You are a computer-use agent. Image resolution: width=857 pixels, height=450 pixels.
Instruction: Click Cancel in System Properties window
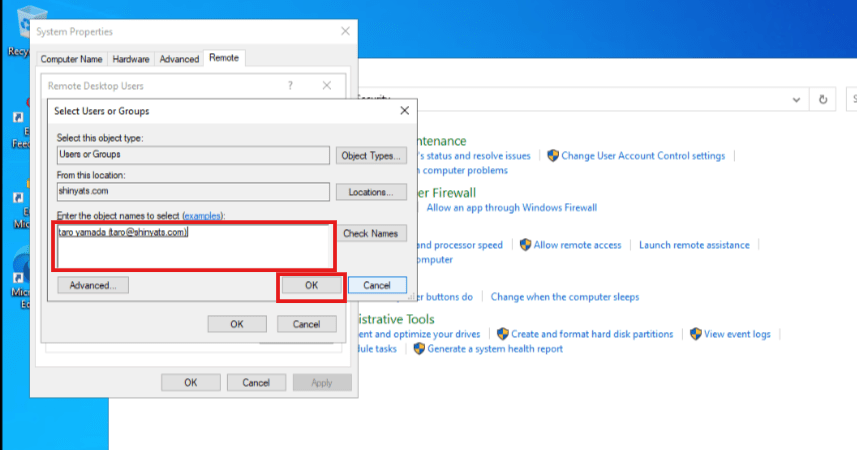[256, 383]
